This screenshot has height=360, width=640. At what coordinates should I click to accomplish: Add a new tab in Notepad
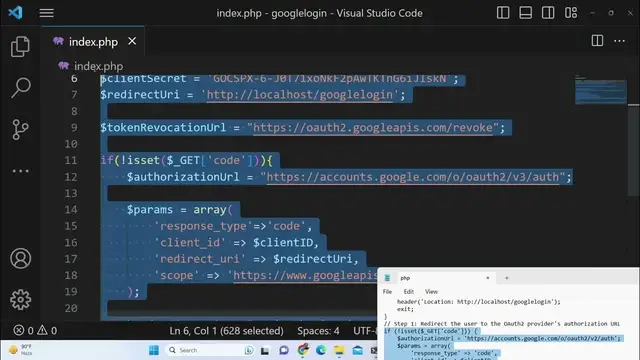tap(507, 278)
